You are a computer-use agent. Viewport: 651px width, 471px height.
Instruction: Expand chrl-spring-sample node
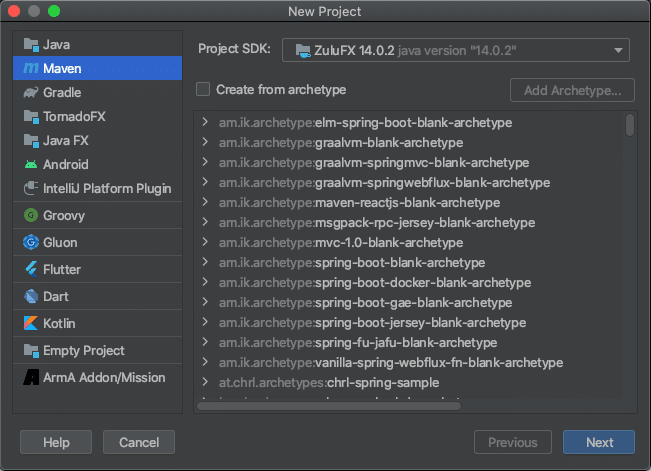click(205, 382)
